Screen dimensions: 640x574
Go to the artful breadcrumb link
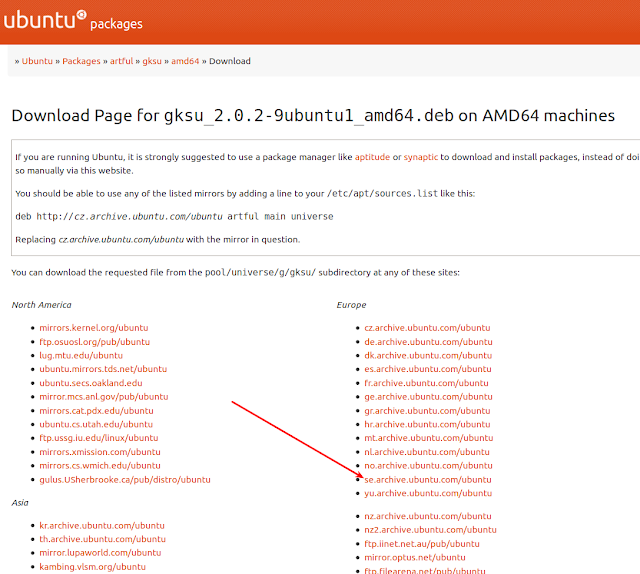(x=121, y=61)
